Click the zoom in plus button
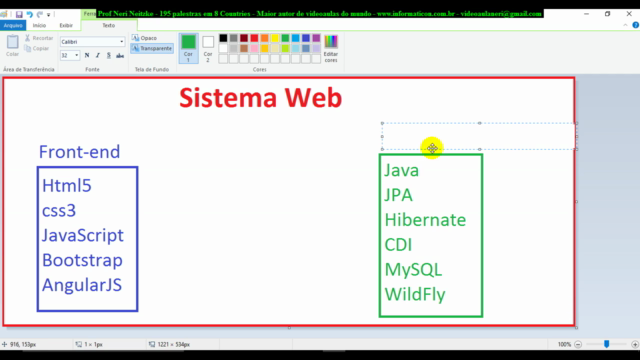 coord(635,344)
